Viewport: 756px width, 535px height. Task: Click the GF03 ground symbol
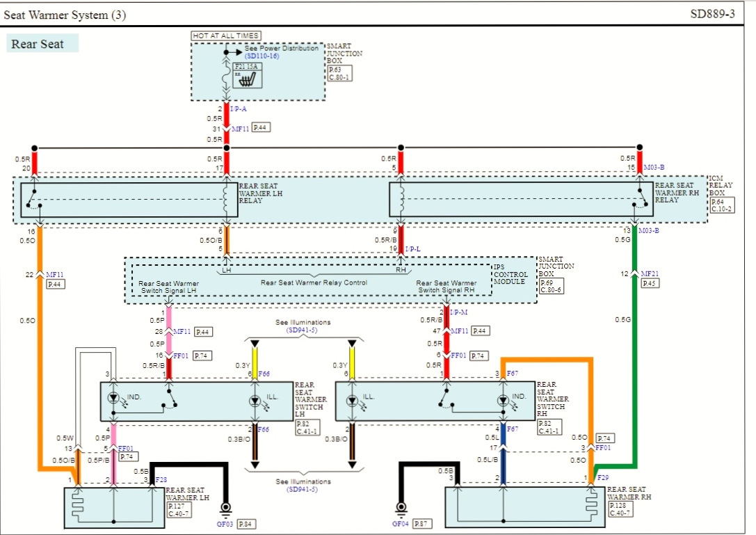point(225,509)
